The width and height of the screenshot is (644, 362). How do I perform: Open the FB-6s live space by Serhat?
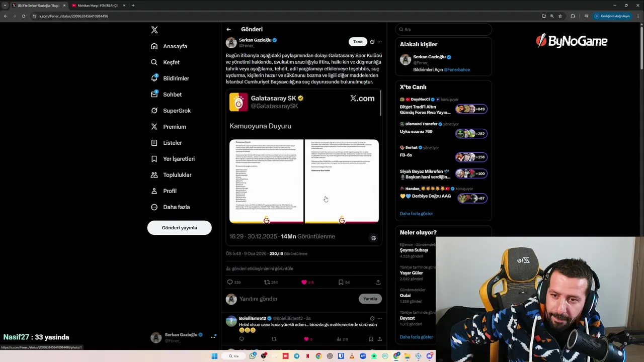[x=443, y=153]
